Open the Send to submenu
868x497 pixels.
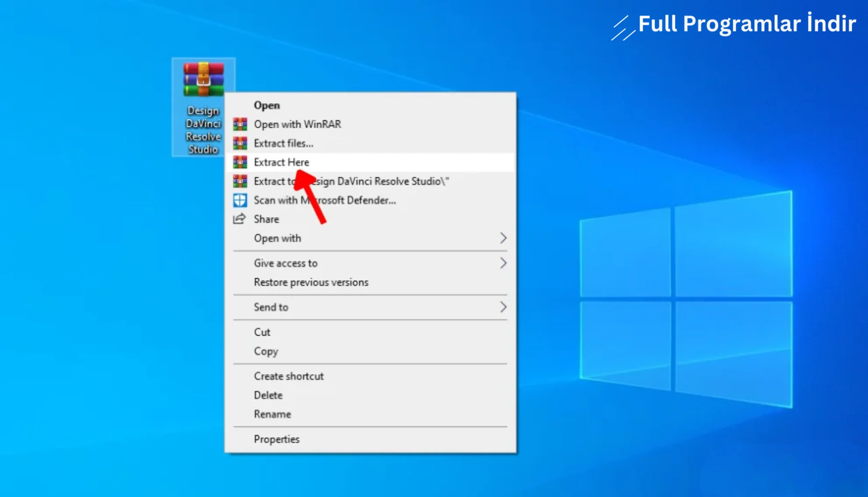(370, 307)
